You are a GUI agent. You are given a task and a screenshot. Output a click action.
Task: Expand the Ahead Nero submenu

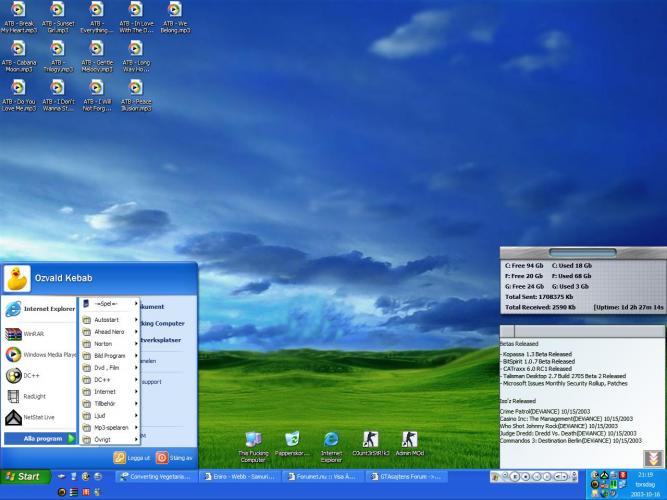point(111,330)
